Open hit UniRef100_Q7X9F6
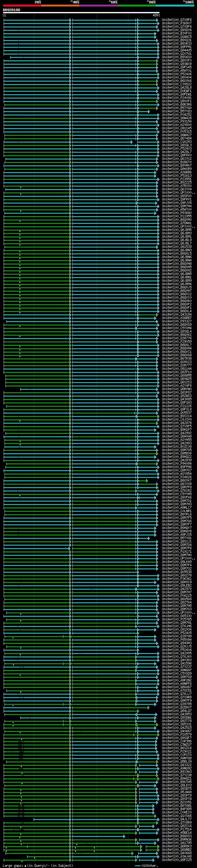 point(177,20)
